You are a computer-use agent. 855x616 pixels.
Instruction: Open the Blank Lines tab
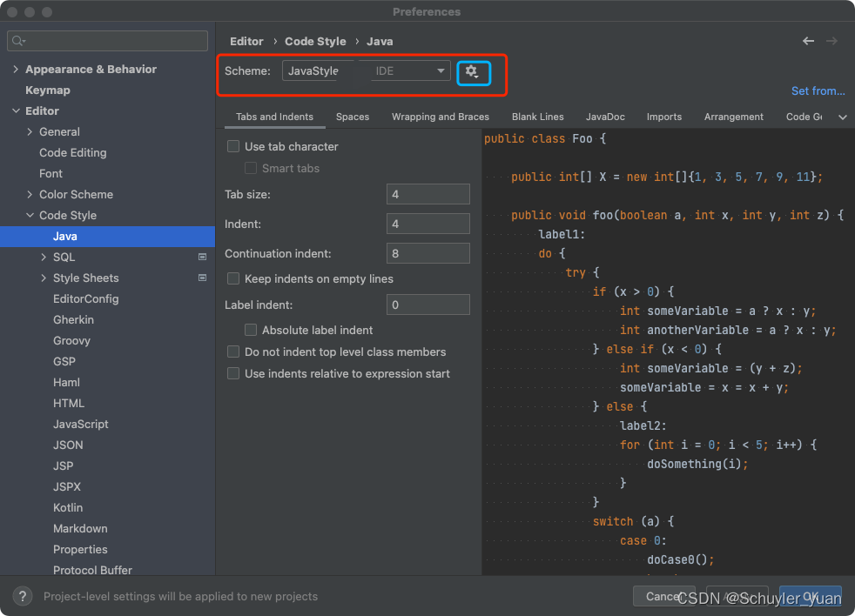pos(538,117)
